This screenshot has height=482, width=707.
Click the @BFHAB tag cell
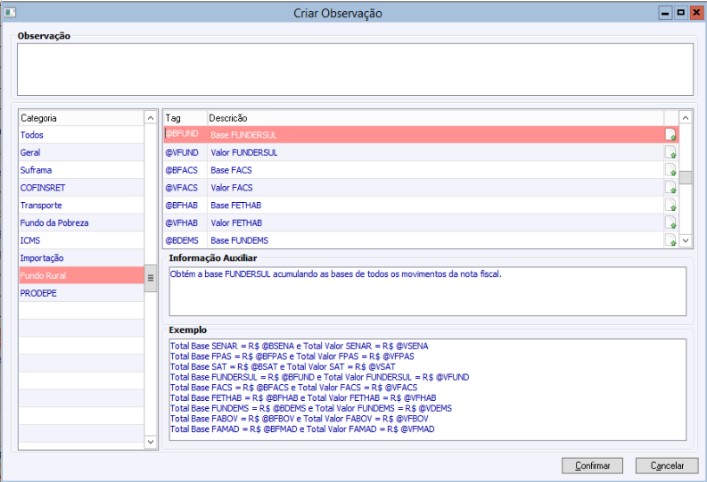click(185, 205)
